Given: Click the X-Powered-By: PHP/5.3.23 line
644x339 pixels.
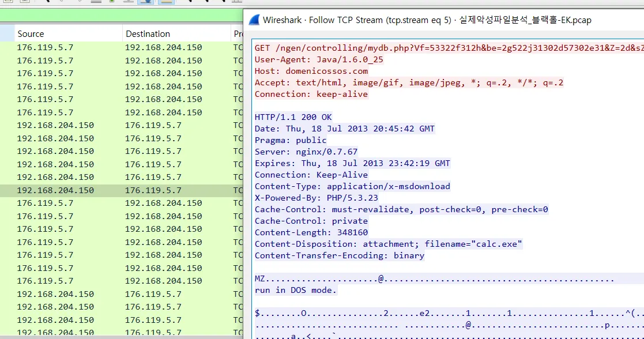Looking at the screenshot, I should (x=317, y=198).
